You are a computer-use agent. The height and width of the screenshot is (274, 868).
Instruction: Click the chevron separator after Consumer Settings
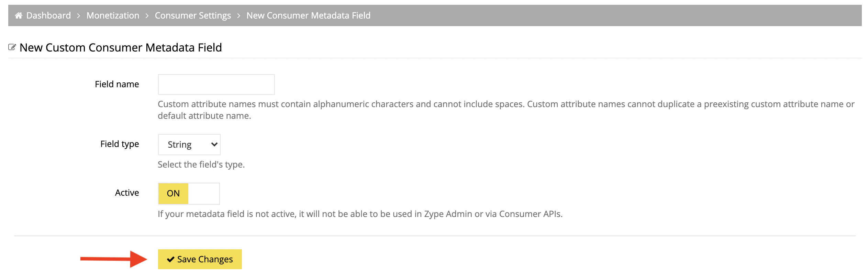click(238, 16)
